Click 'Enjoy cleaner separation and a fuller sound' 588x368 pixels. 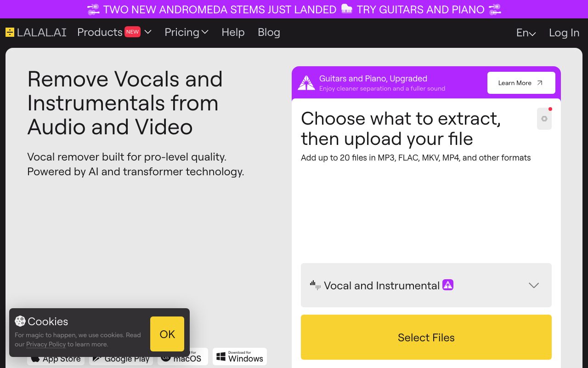(382, 88)
